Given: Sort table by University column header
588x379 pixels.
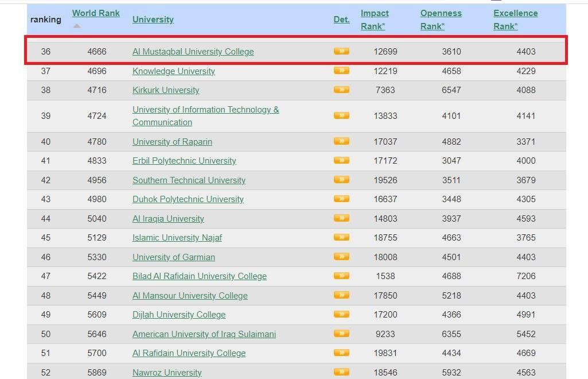Looking at the screenshot, I should coord(153,20).
